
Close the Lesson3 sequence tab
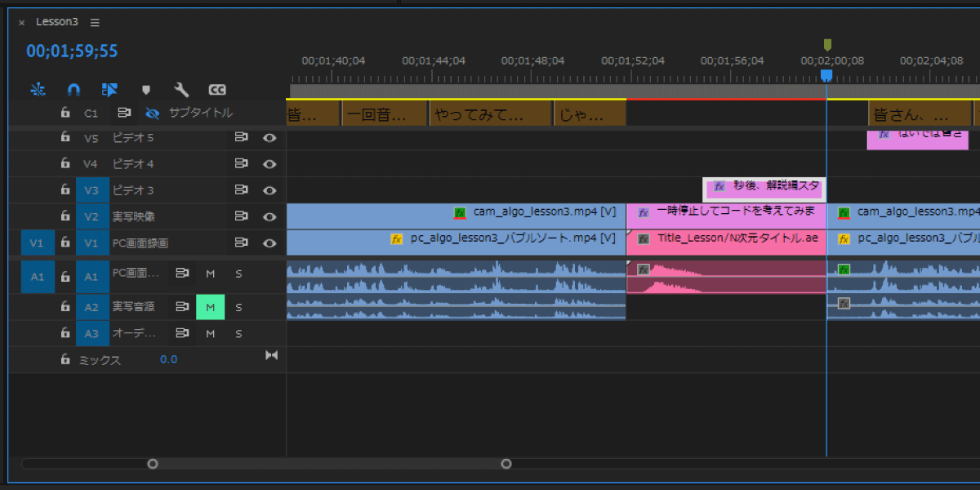22,22
